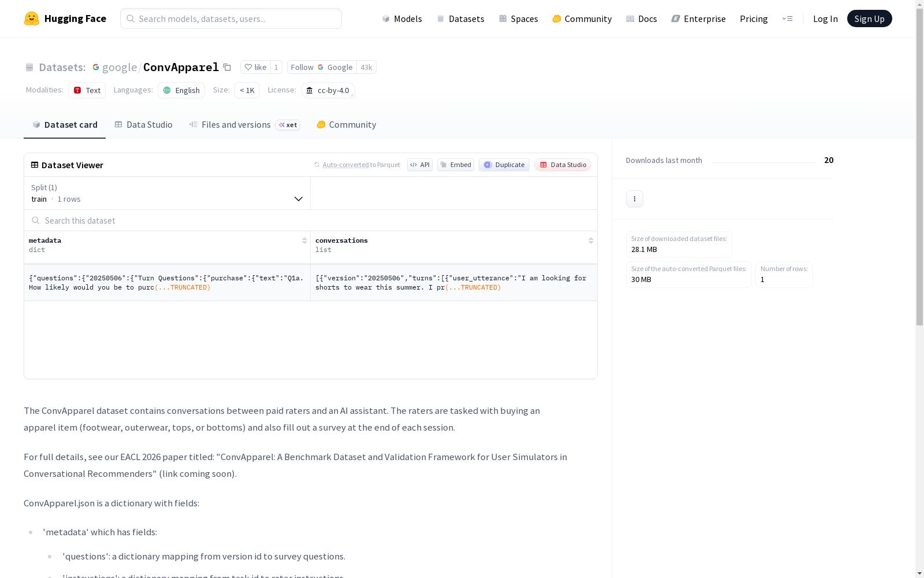The image size is (924, 578).
Task: Open the Log In page
Action: (x=825, y=18)
